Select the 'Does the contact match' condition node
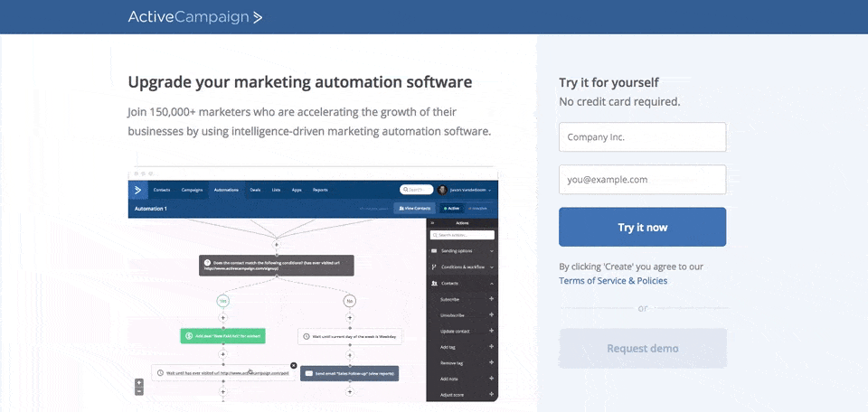The image size is (868, 412). (x=276, y=266)
